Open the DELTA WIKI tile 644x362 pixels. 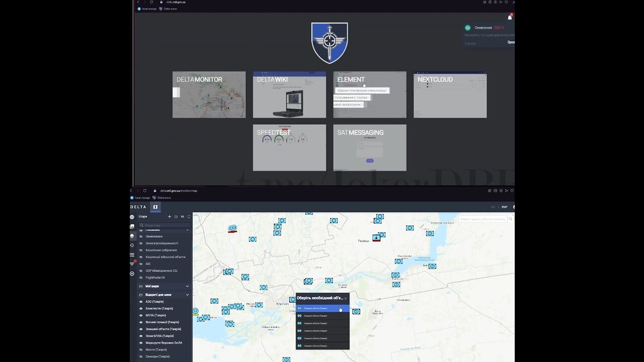pos(289,95)
